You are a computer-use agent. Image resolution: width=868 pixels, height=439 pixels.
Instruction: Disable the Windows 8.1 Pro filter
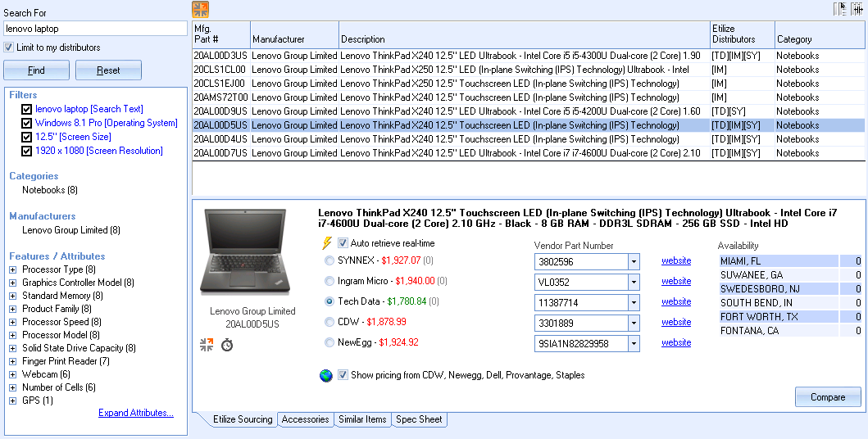[x=27, y=123]
